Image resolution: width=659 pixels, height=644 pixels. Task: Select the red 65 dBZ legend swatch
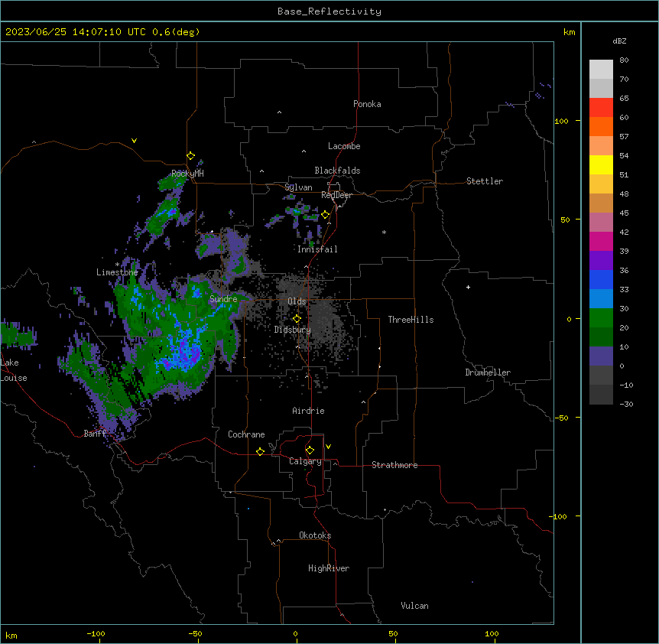(x=601, y=107)
